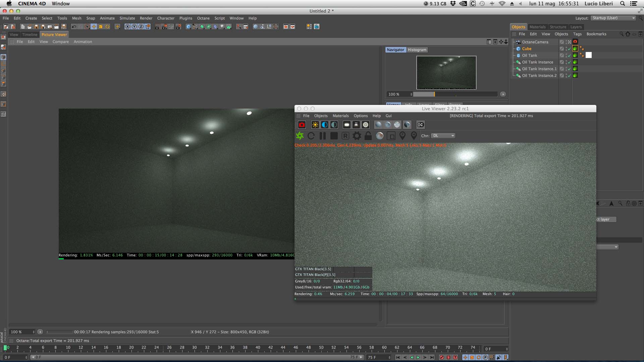Open Live Viewer settings gear

(357, 136)
